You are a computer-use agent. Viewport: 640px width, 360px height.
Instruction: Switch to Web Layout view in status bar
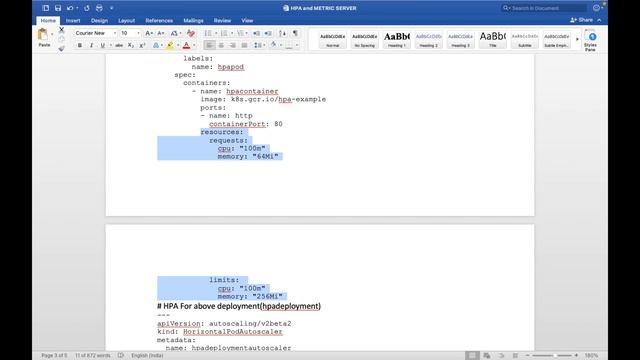pyautogui.click(x=487, y=356)
